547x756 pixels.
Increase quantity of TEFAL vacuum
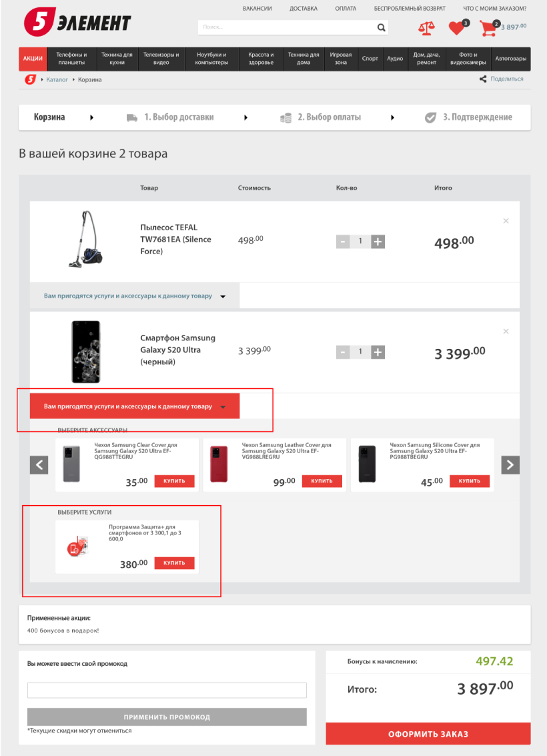pos(378,242)
